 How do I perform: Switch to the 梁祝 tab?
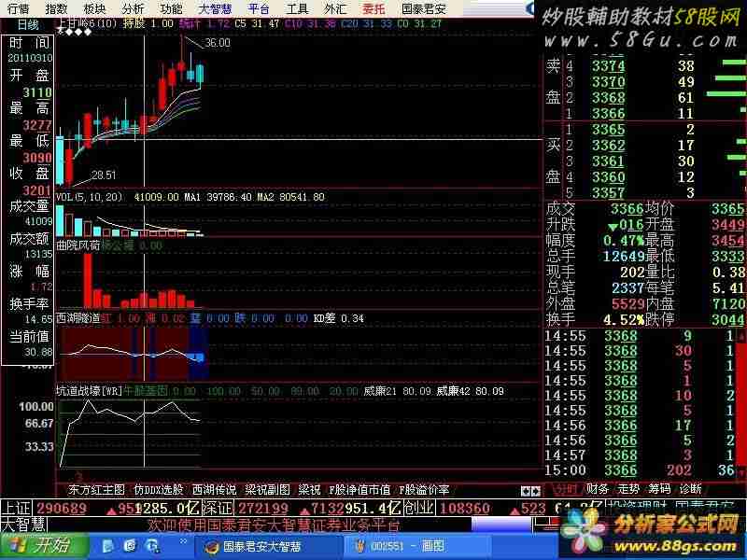click(x=309, y=489)
